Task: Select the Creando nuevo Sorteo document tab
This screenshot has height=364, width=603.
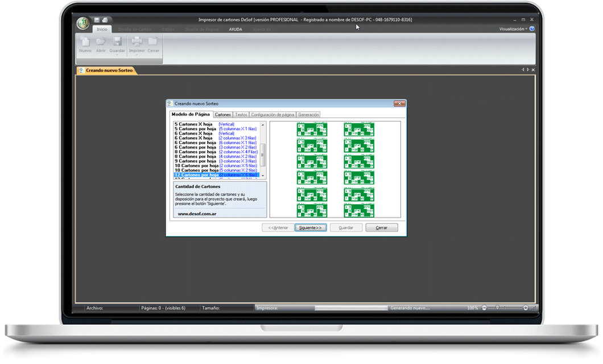Action: (106, 71)
